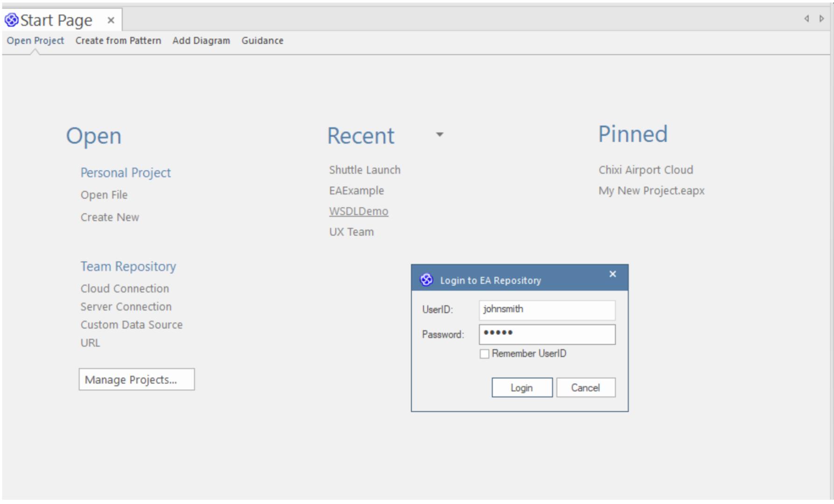The width and height of the screenshot is (834, 504).
Task: Select Custom Data Source link
Action: click(x=131, y=324)
